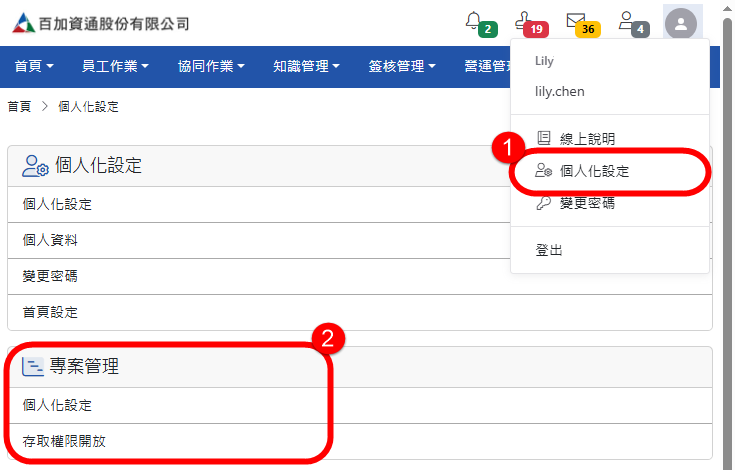The image size is (735, 470).
Task: Click the Lily display name entry
Action: coord(544,61)
